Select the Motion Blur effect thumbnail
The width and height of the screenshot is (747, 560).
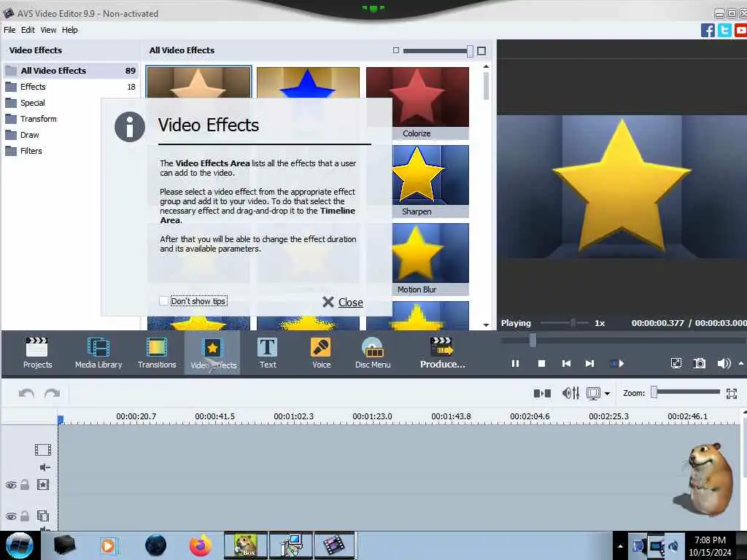430,259
